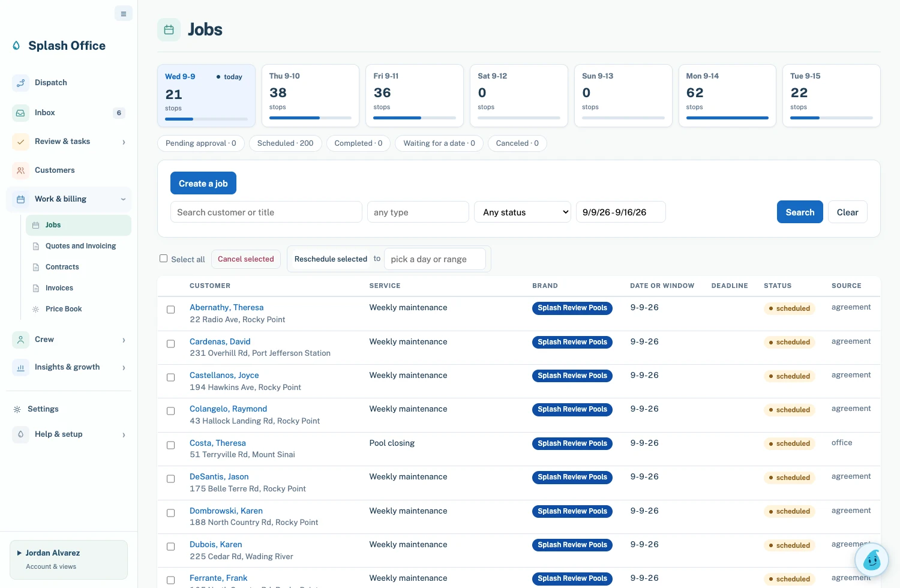
Task: Filter by Completed · 0 pill
Action: point(358,143)
